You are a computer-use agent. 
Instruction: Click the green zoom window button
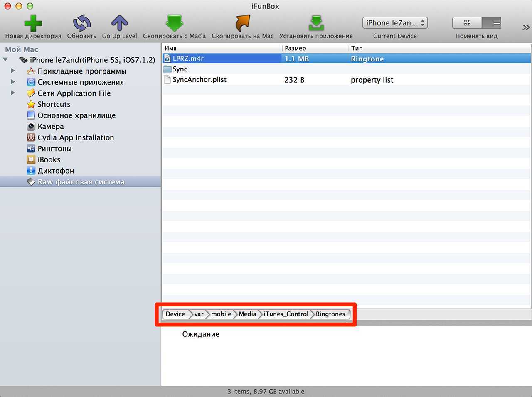30,6
